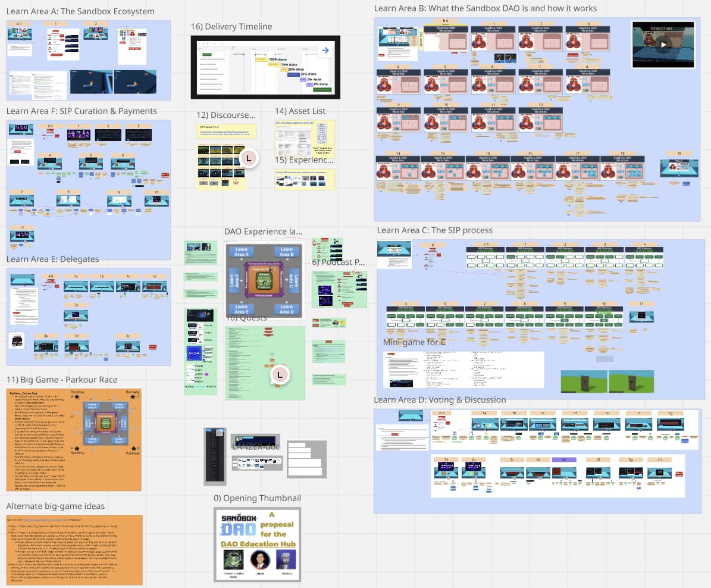711x588 pixels.
Task: Select the 'Alternate big-game ideas' frame title
Action: point(55,506)
